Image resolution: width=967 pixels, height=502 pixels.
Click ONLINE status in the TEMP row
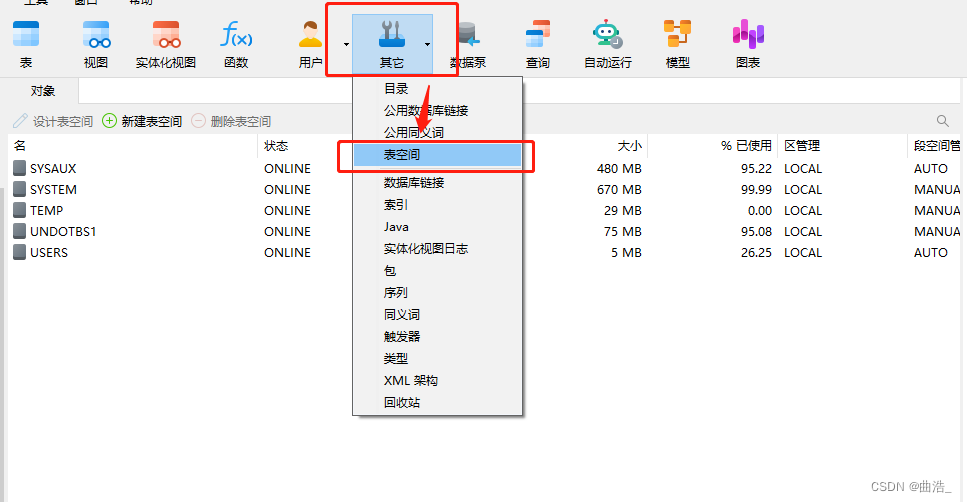pos(287,210)
